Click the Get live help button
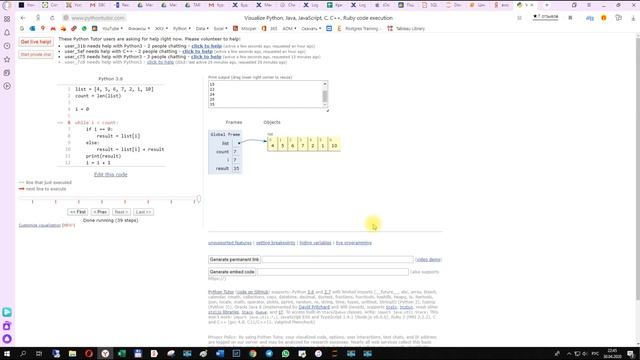640x360 pixels. [36, 42]
